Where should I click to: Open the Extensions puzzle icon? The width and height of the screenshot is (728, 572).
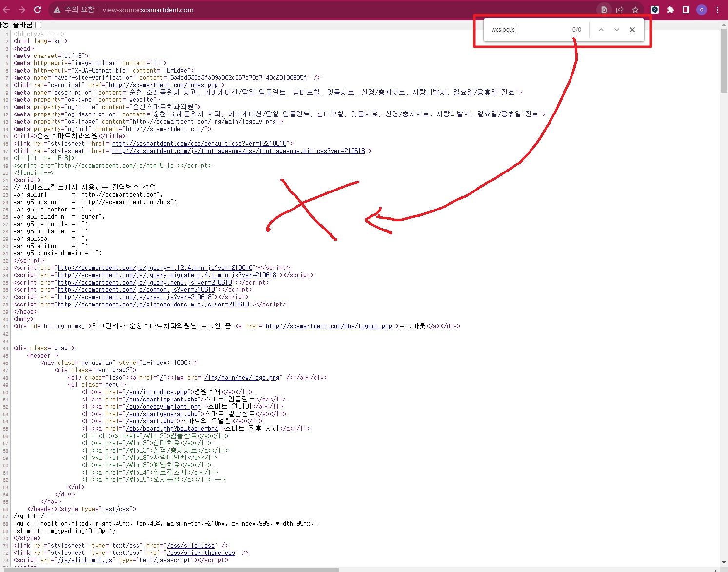point(670,10)
